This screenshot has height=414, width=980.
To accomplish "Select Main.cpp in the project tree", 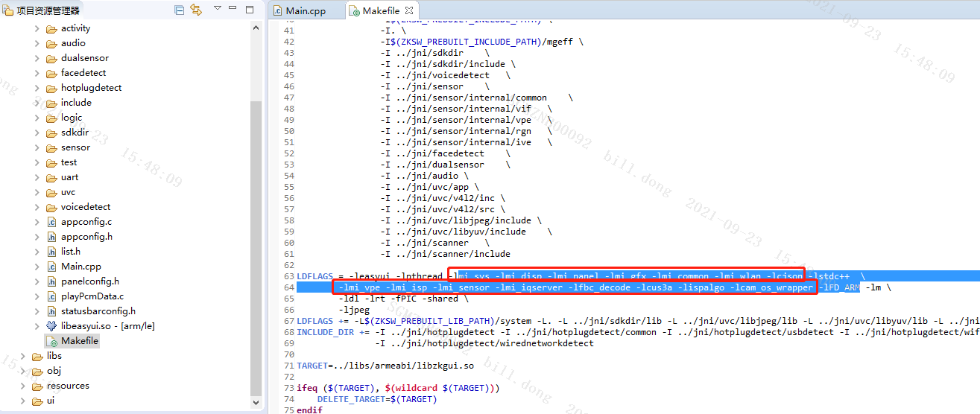I will coord(80,267).
